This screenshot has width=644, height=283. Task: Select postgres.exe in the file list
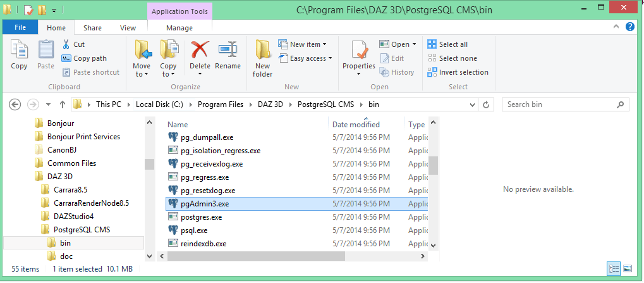(x=201, y=217)
